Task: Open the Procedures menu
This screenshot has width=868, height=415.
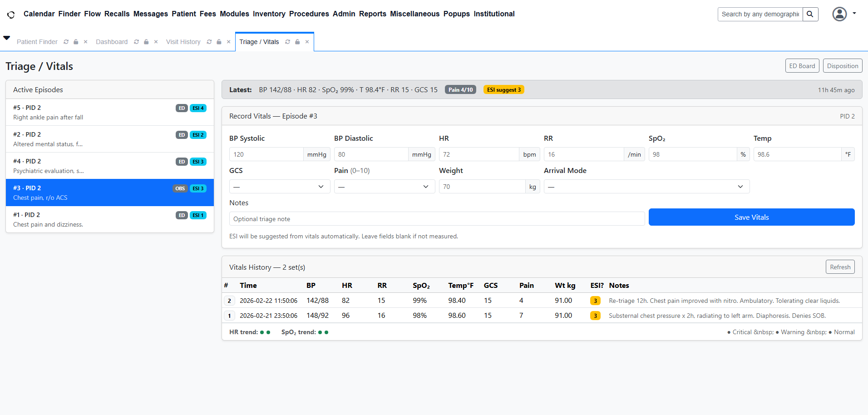Action: click(x=309, y=14)
